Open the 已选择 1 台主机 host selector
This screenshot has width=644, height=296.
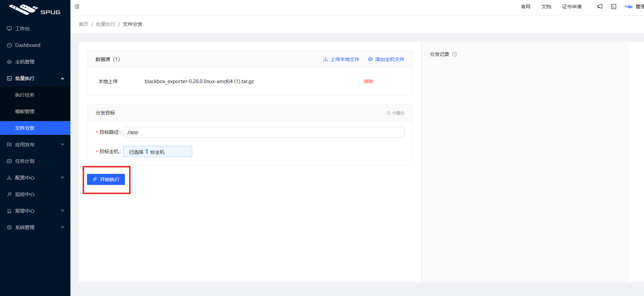158,151
